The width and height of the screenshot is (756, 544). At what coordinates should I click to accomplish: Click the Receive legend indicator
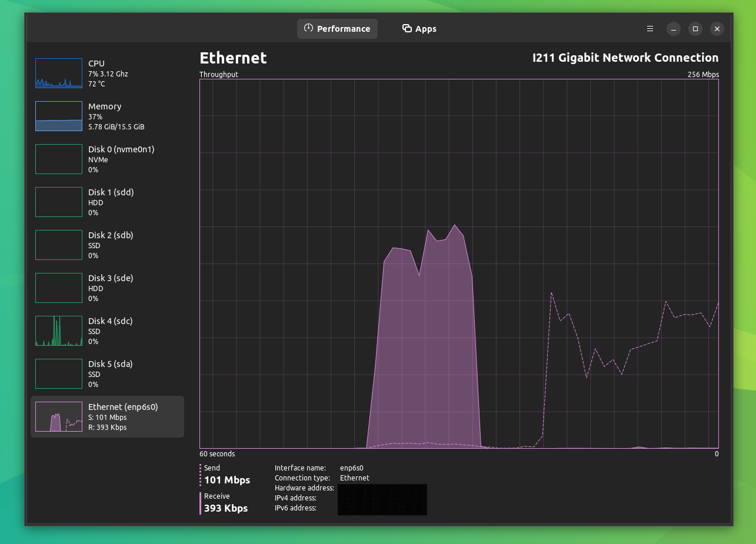point(199,502)
